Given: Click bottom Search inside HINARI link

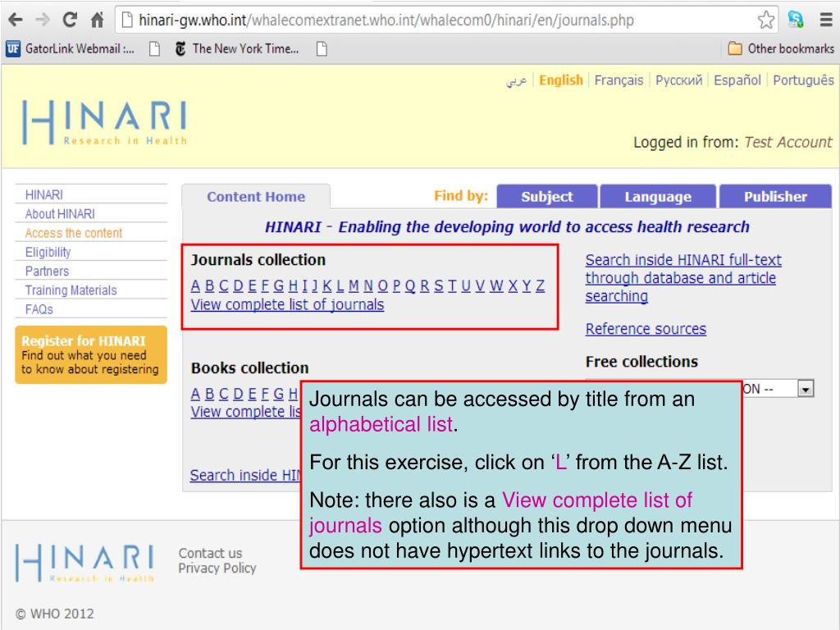Looking at the screenshot, I should pos(244,475).
